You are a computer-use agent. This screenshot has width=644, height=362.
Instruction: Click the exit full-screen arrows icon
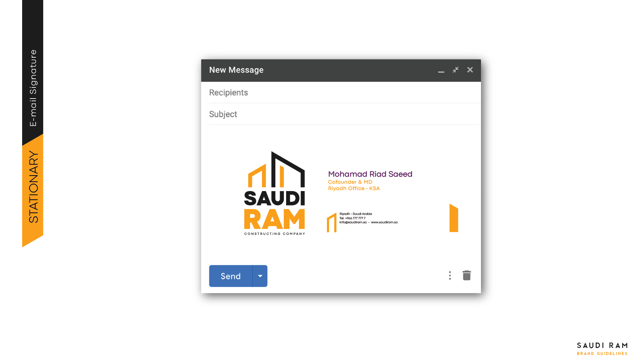[455, 70]
